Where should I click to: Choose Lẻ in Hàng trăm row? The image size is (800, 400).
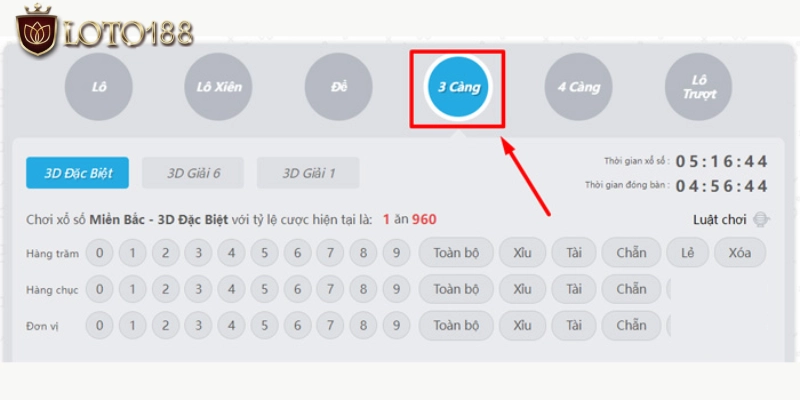pyautogui.click(x=687, y=252)
